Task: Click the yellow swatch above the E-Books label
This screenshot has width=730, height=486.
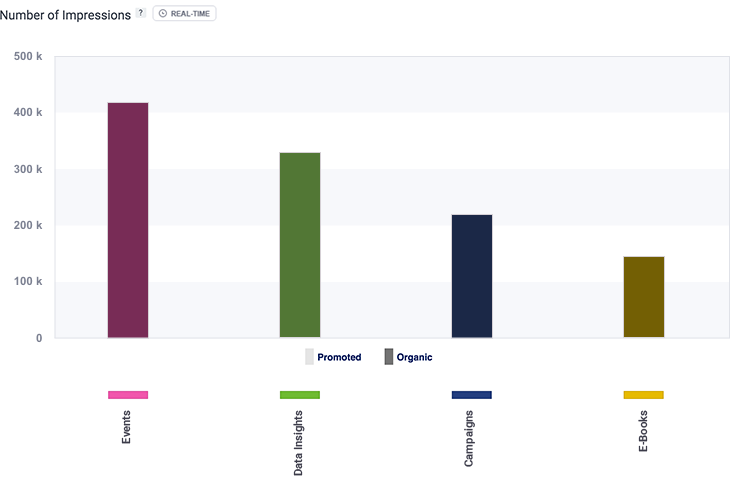Action: pyautogui.click(x=643, y=395)
